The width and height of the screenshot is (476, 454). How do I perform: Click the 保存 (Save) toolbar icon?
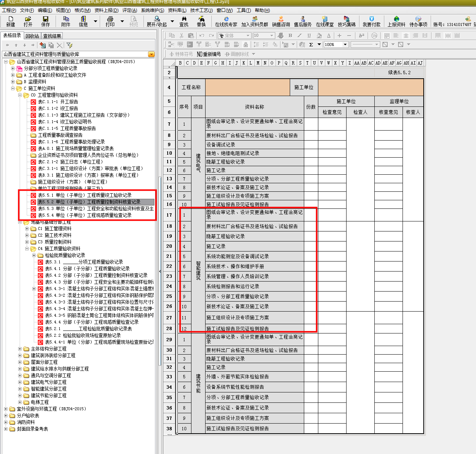pyautogui.click(x=45, y=21)
